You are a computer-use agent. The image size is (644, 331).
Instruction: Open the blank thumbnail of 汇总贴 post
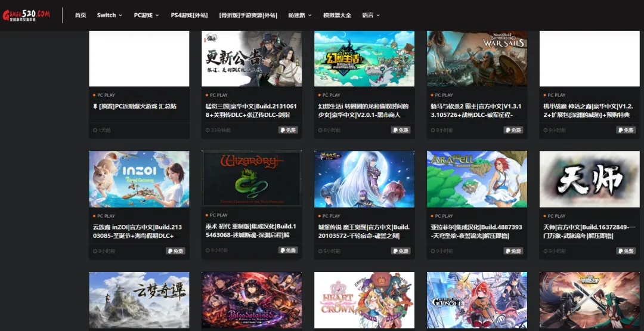[x=139, y=58]
